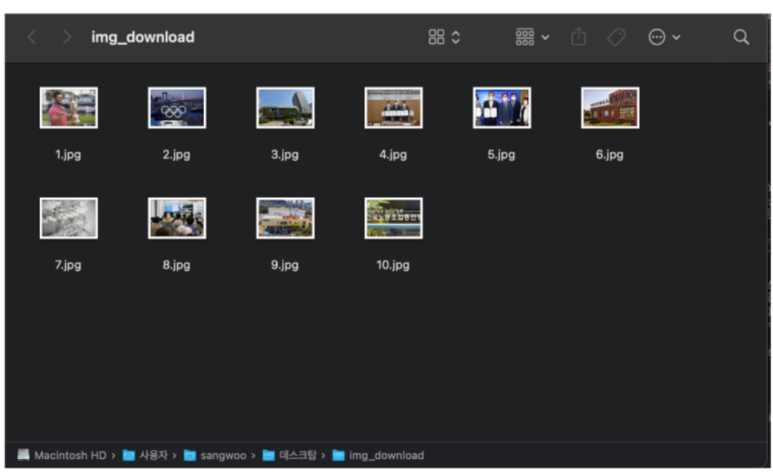
Task: Click the file name 1.jpg
Action: pyautogui.click(x=68, y=155)
